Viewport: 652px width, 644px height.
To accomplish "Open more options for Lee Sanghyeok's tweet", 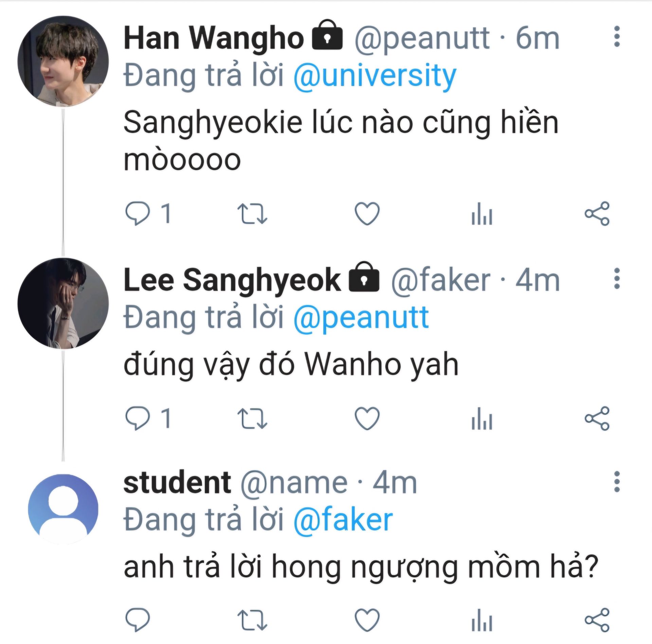I will click(x=617, y=279).
